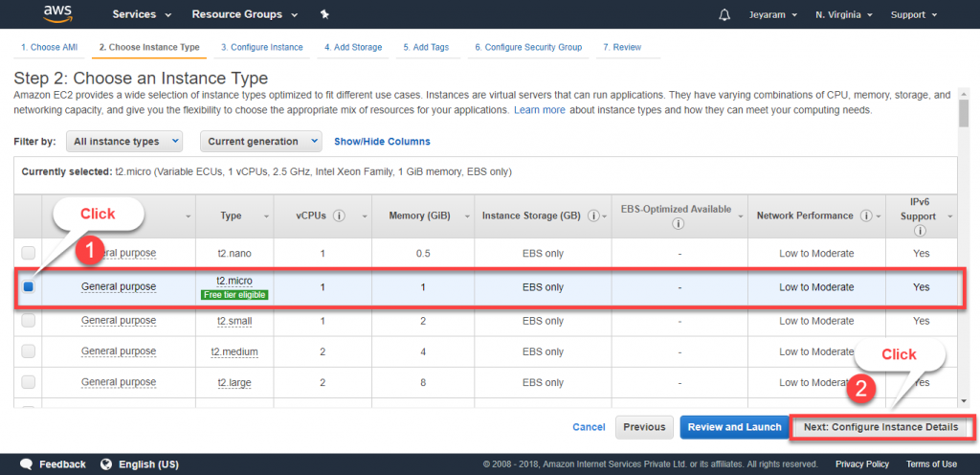Click the Feedback label
The width and height of the screenshot is (980, 475).
tap(62, 464)
